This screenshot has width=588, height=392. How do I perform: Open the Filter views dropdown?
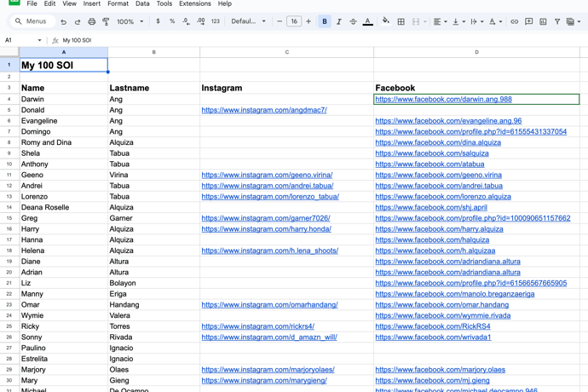[x=574, y=22]
